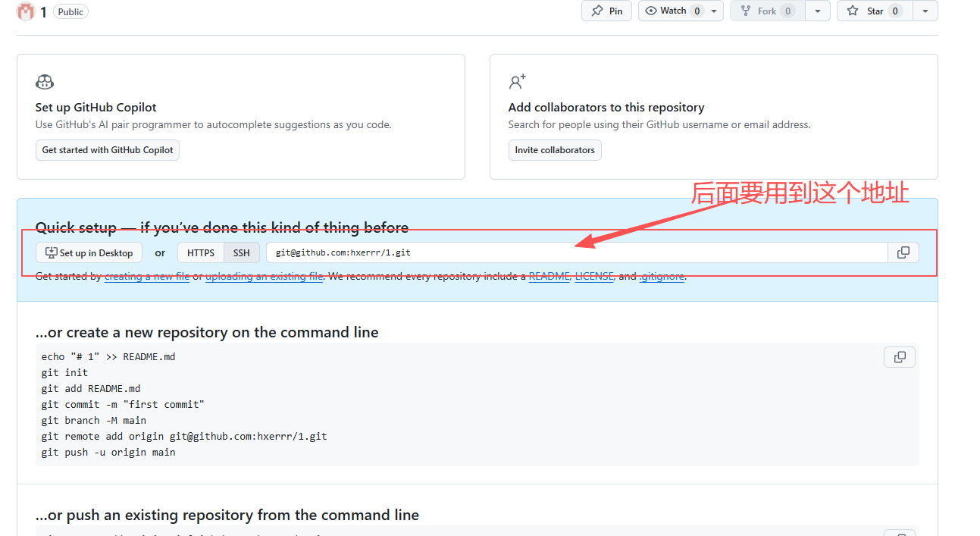Image resolution: width=980 pixels, height=536 pixels.
Task: Click Get started with GitHub Copilot
Action: pyautogui.click(x=108, y=150)
